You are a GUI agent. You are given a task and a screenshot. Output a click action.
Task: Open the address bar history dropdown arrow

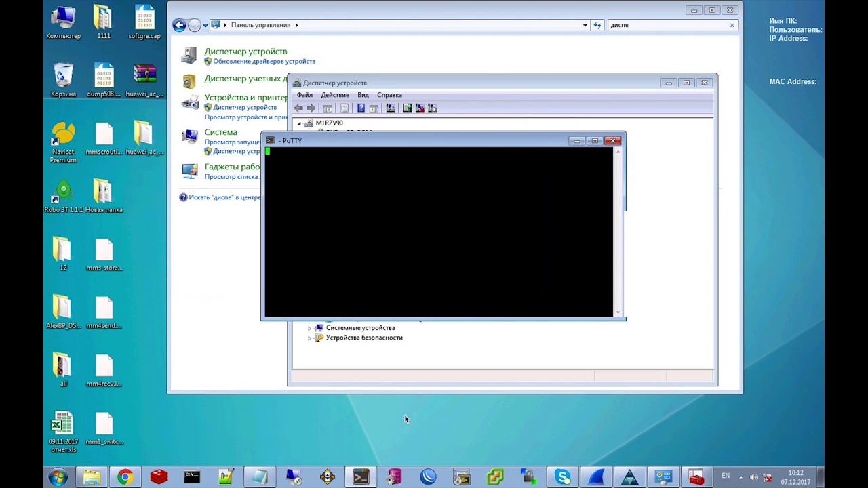pos(585,25)
